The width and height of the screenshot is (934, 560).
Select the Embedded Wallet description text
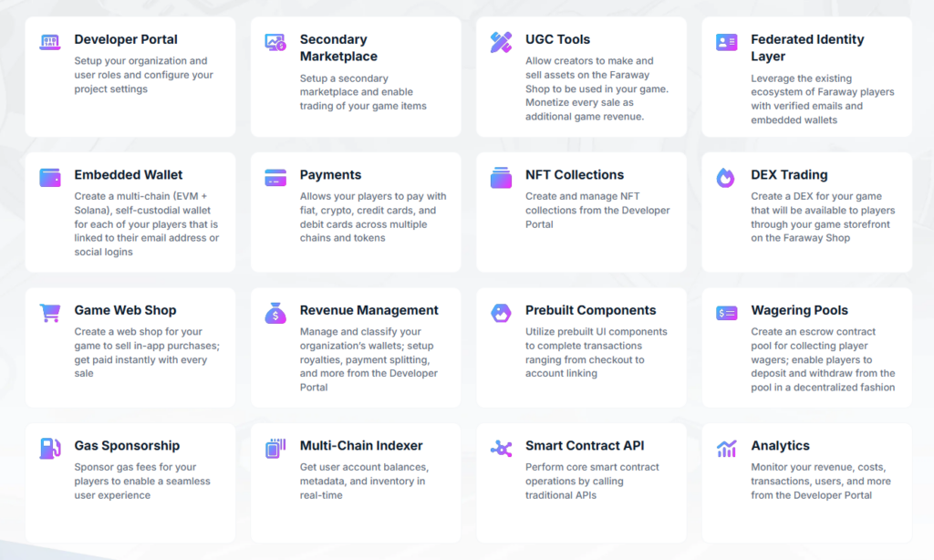[x=147, y=224]
